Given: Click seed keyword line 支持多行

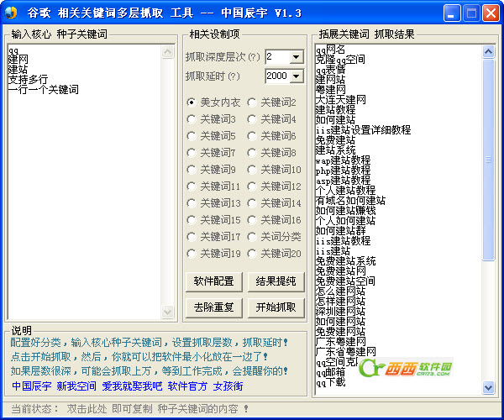Looking at the screenshot, I should click(28, 79).
